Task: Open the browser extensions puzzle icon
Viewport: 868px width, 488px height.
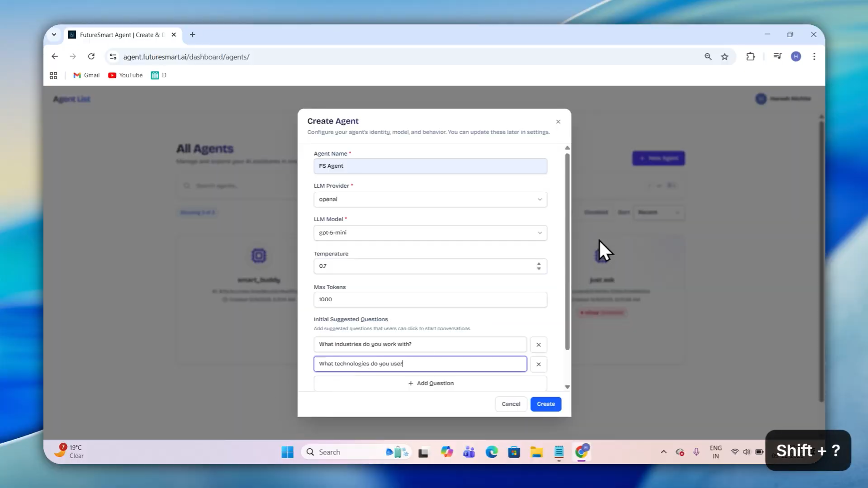Action: click(x=750, y=57)
